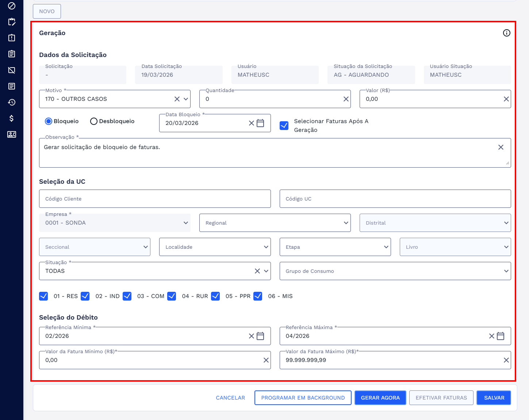Click the dollar sign sidebar icon
The image size is (529, 420).
coord(12,118)
